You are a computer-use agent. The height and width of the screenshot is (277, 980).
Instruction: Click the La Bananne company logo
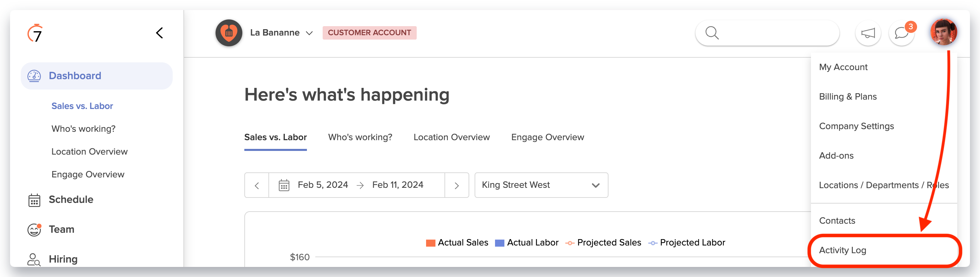click(x=229, y=33)
